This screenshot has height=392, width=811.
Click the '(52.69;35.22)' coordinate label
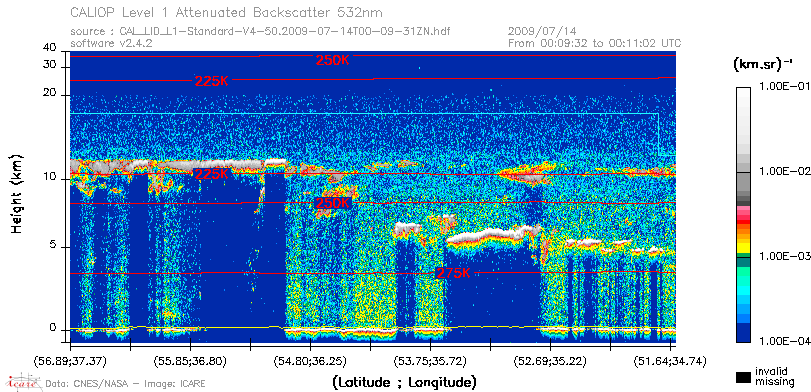point(550,361)
